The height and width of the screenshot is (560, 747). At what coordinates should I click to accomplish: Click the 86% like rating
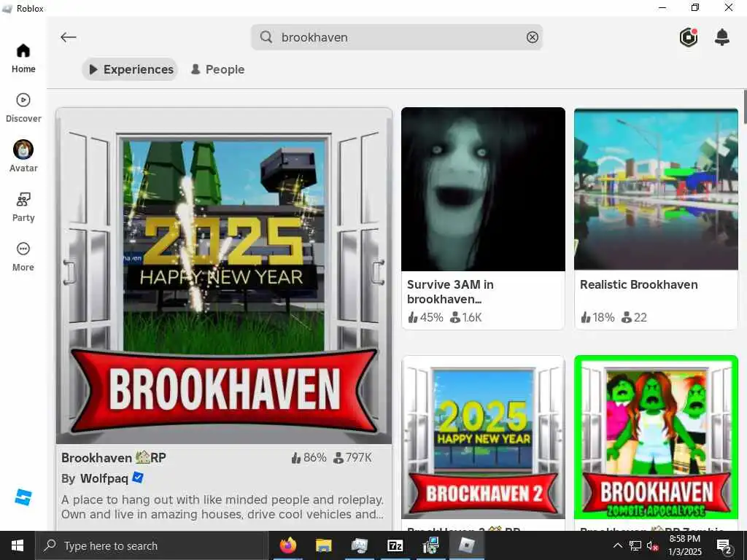coord(309,458)
